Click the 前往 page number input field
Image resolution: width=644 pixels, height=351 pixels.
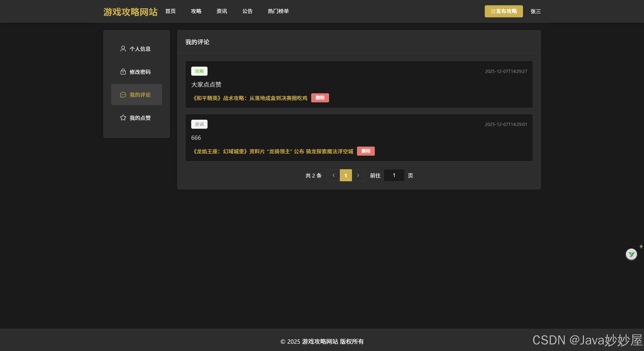(x=394, y=175)
